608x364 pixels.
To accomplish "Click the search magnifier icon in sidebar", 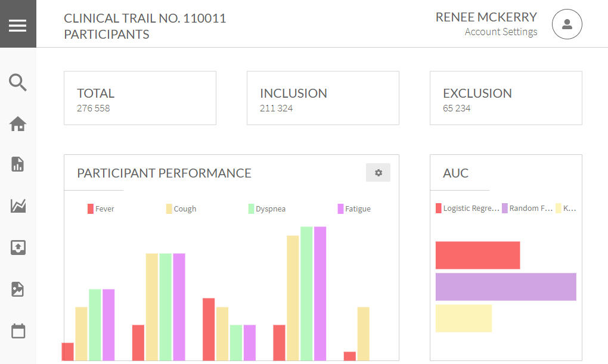I will tap(18, 83).
